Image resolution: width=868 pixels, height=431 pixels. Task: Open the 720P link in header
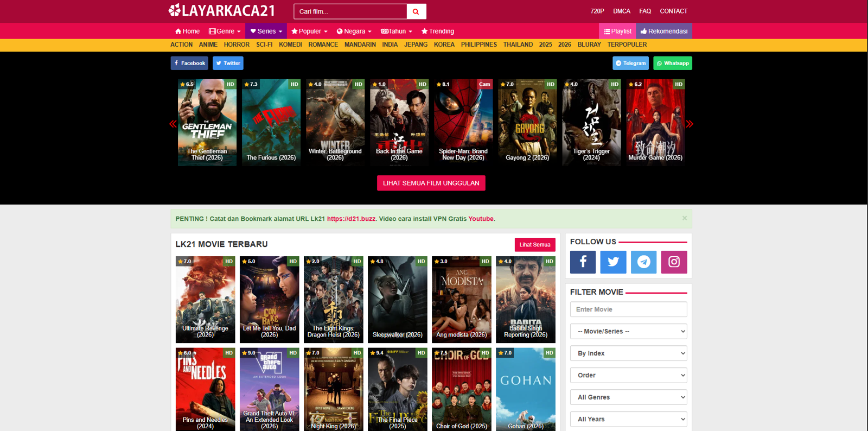(x=597, y=11)
